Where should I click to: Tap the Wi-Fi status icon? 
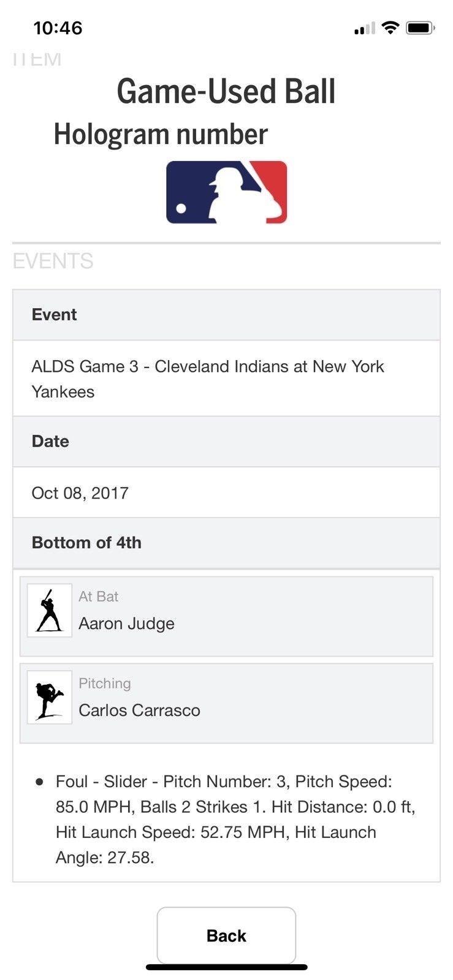[390, 28]
